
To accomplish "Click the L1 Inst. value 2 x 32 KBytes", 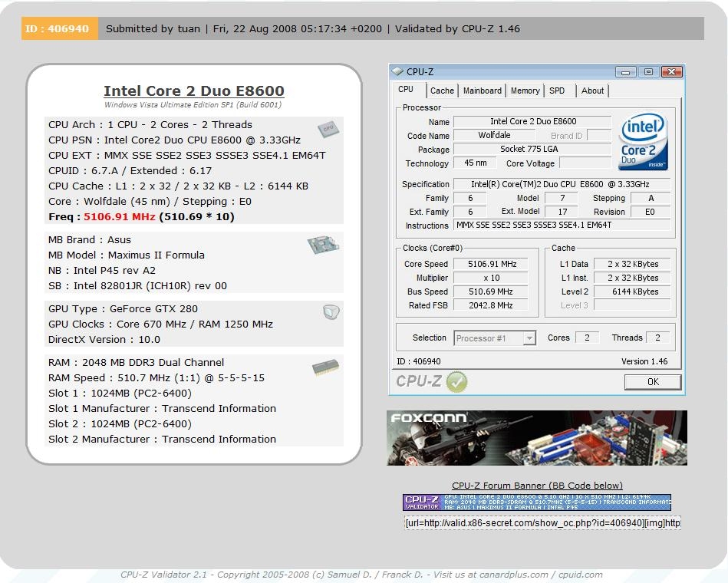I will [633, 278].
